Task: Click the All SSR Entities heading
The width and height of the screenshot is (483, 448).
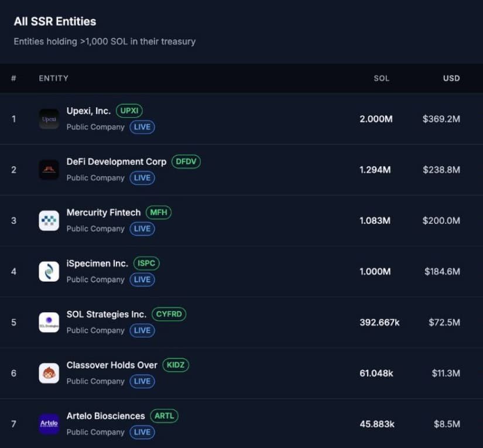Action: (55, 22)
